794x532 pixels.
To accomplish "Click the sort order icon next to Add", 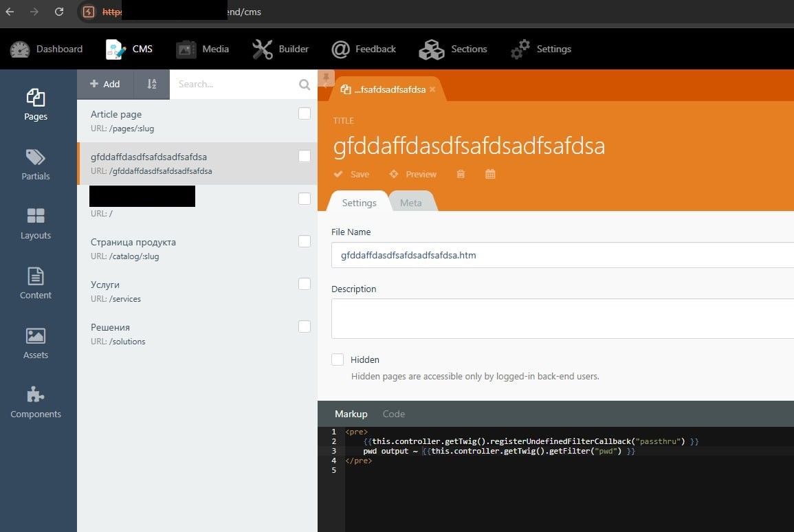I will click(x=151, y=84).
